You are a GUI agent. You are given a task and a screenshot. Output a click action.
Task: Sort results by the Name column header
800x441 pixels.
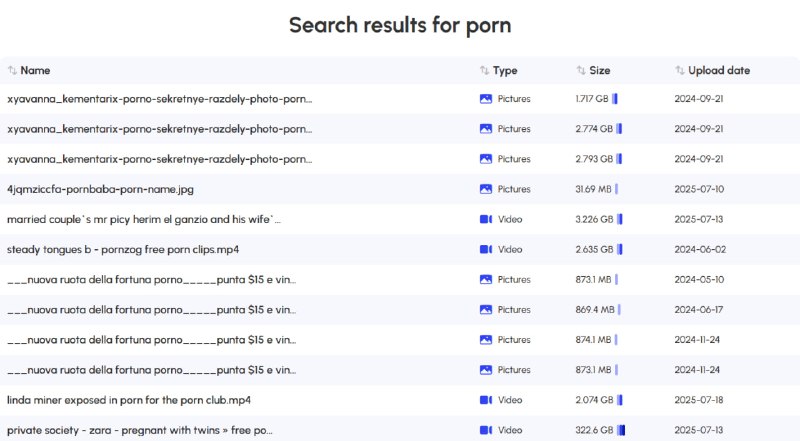point(36,71)
